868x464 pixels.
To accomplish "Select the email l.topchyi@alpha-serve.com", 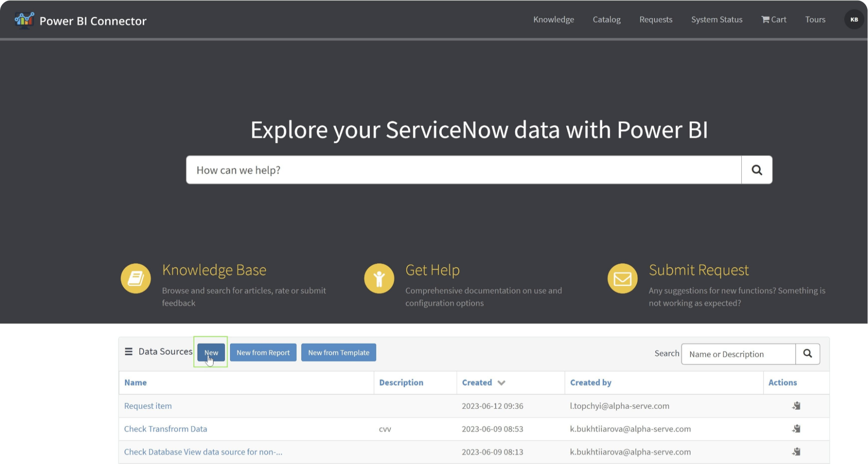I will [619, 406].
